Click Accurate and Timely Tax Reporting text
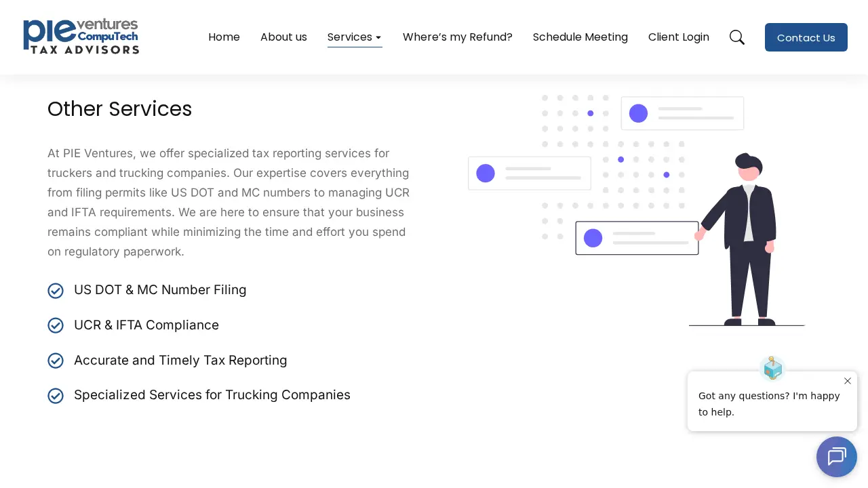The height and width of the screenshot is (488, 868). 180,361
